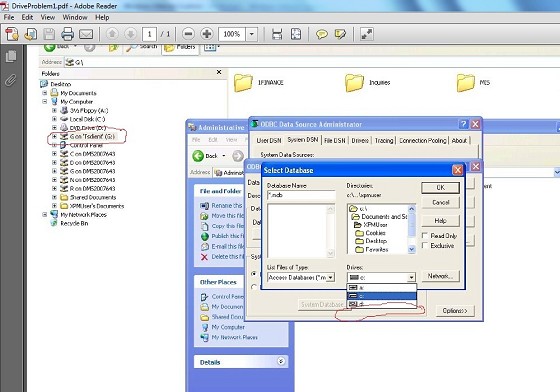This screenshot has width=560, height=392.
Task: Open the 1FINANCE folder icon
Action: coord(243,83)
